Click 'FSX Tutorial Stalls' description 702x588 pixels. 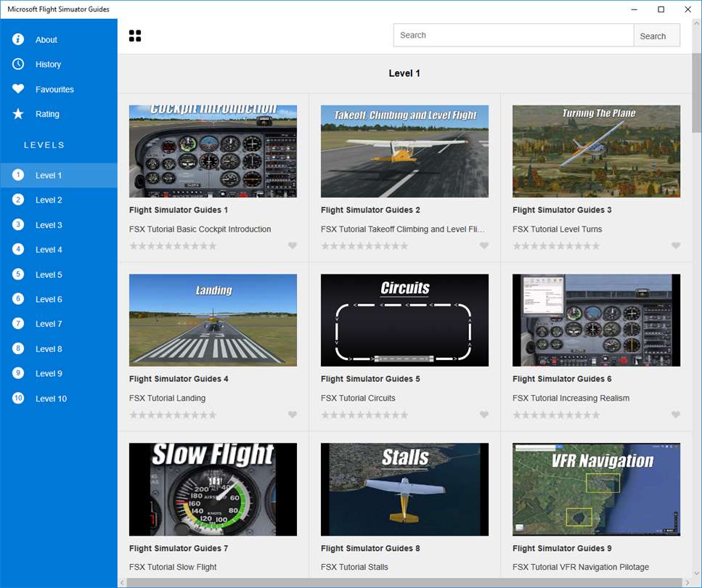[354, 566]
